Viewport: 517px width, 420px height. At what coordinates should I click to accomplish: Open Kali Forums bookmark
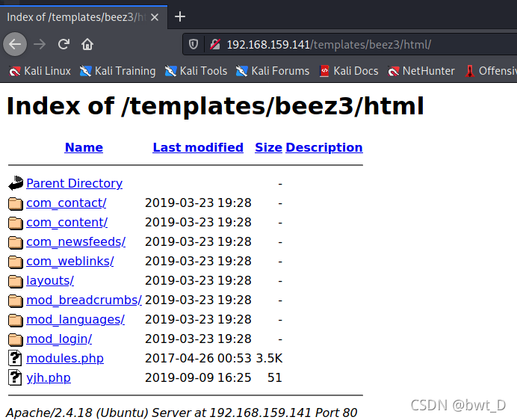(273, 71)
